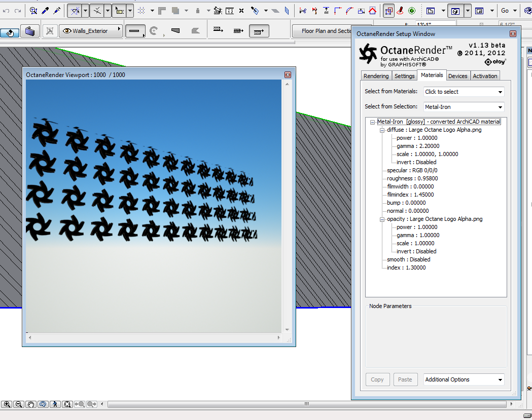The width and height of the screenshot is (532, 420).
Task: Select the curved wall geometry method
Action: coord(154,31)
